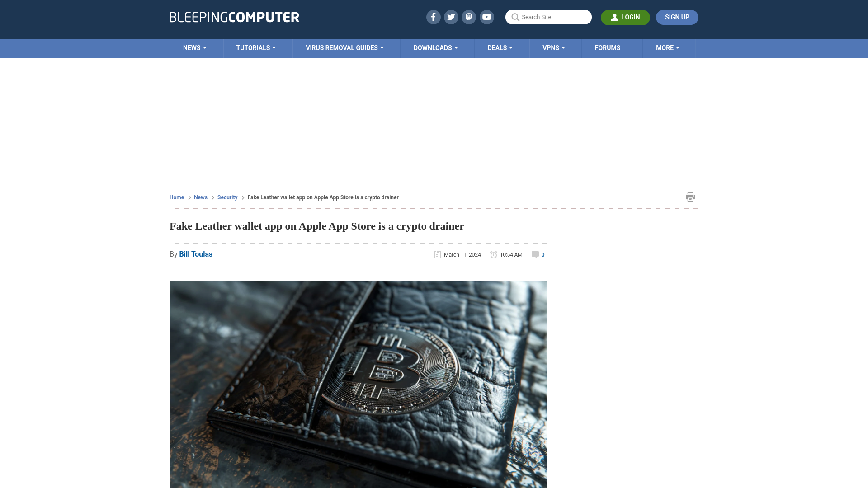Click the print article icon
This screenshot has width=868, height=488.
coord(690,197)
